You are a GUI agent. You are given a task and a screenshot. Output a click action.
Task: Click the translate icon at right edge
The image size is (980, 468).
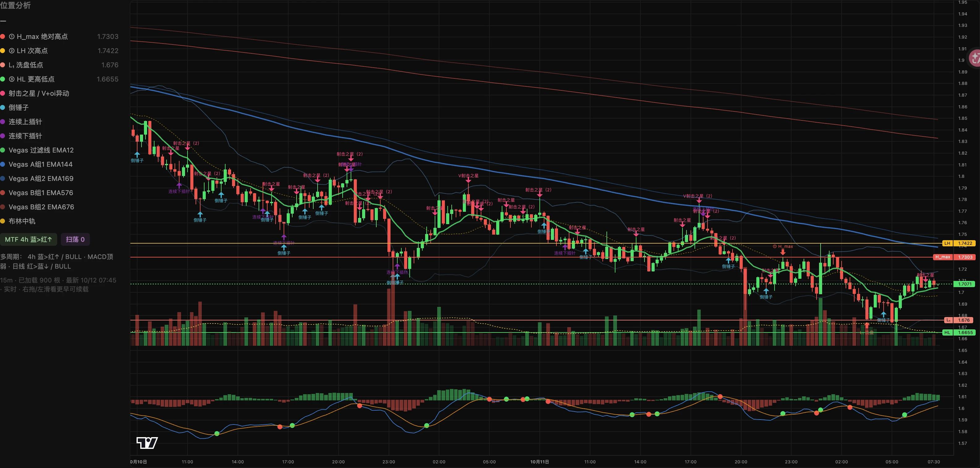(975, 58)
